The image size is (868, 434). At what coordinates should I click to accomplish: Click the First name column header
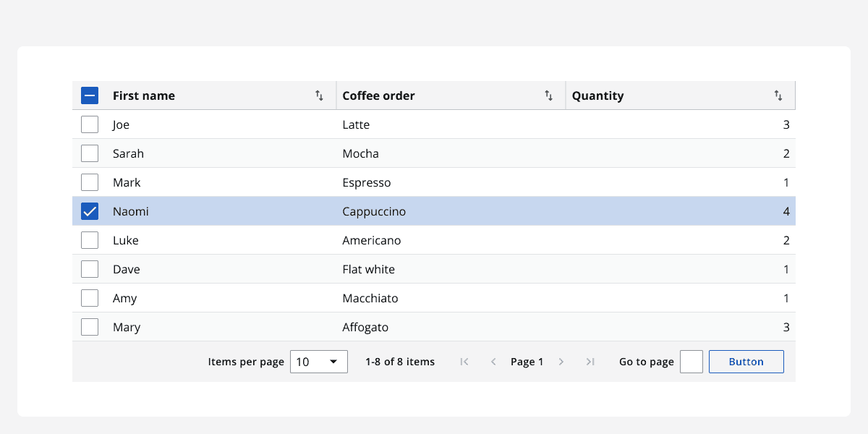coord(144,95)
